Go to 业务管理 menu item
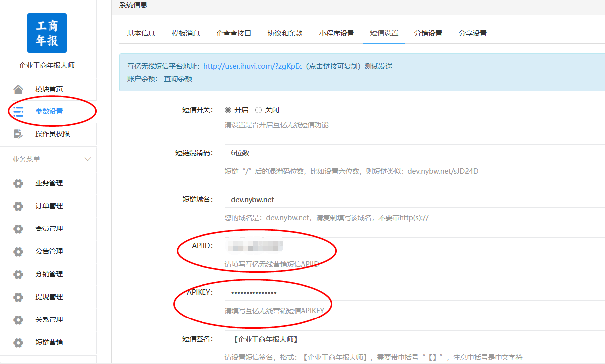The image size is (605, 364). tap(48, 183)
